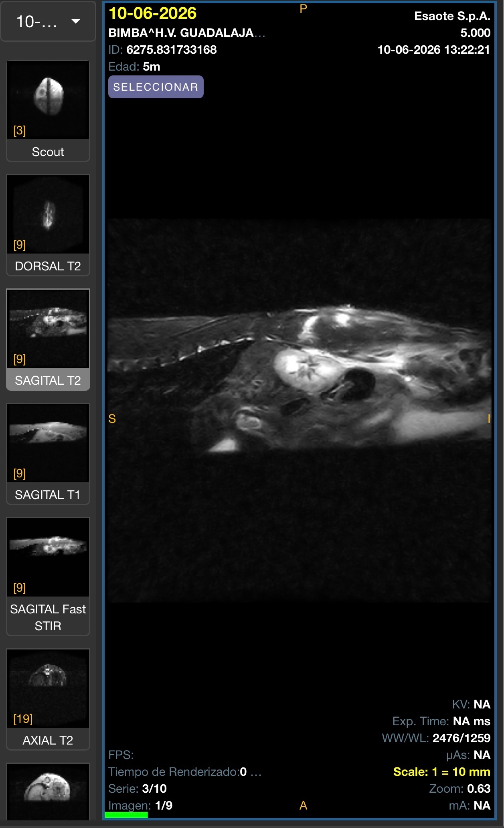Click the green image progress bar
This screenshot has height=828, width=504.
click(126, 815)
